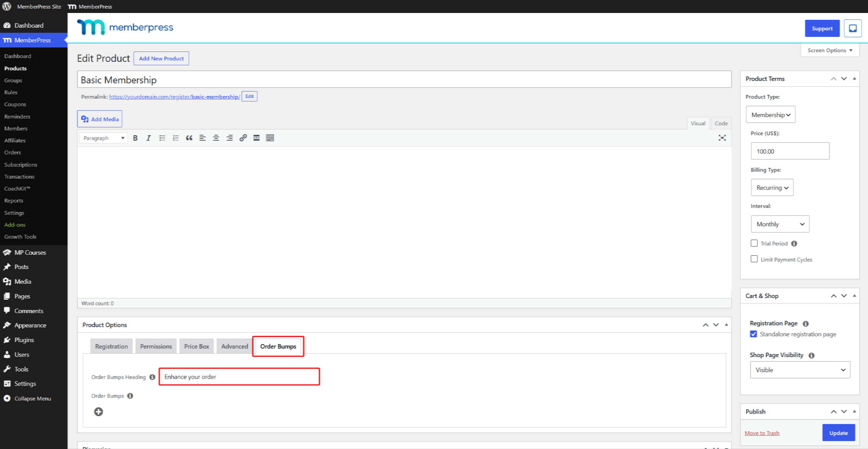Toggle the toolbar kitchen sink icon
Image resolution: width=868 pixels, height=449 pixels.
(x=270, y=138)
